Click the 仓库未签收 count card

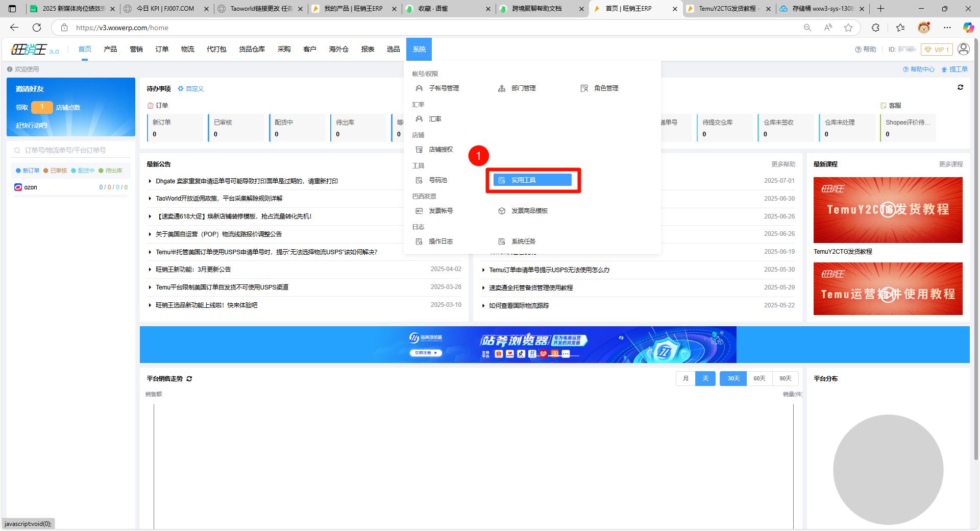786,128
